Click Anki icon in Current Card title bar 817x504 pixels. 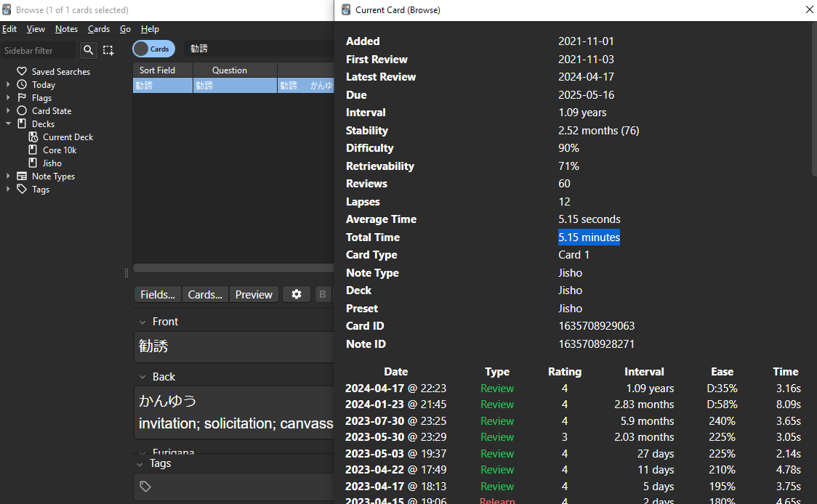[x=346, y=10]
